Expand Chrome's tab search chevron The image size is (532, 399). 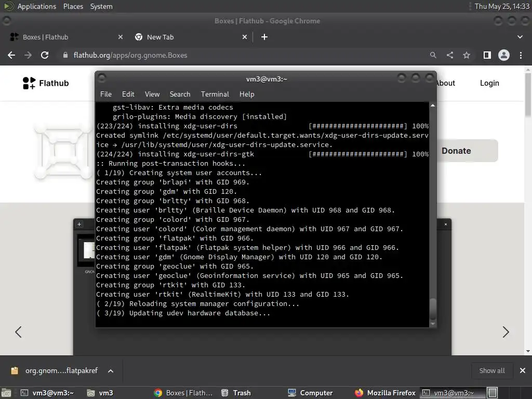(x=520, y=37)
